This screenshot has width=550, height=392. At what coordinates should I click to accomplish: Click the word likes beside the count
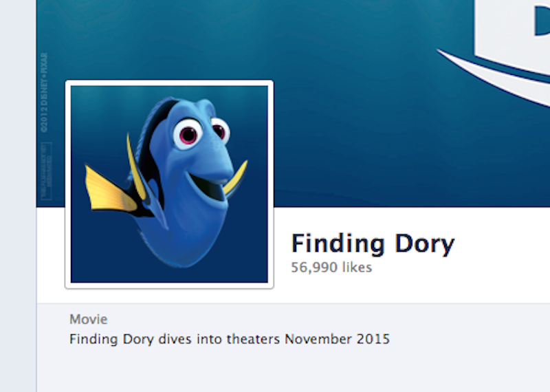[x=357, y=268]
